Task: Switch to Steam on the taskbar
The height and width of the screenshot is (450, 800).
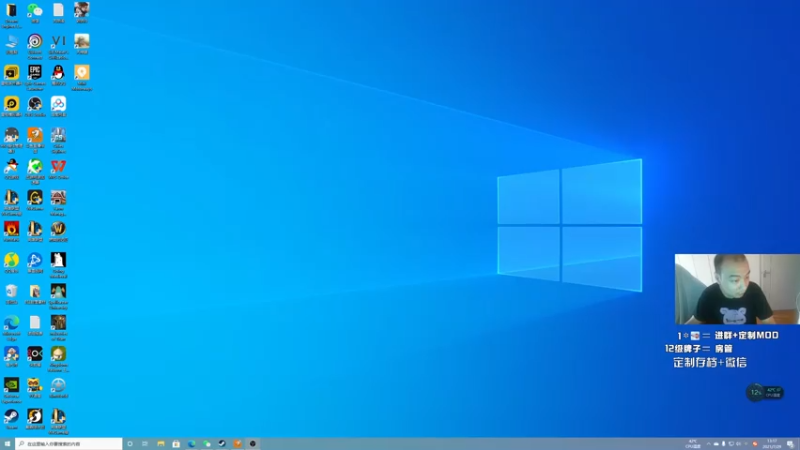Action: click(222, 444)
